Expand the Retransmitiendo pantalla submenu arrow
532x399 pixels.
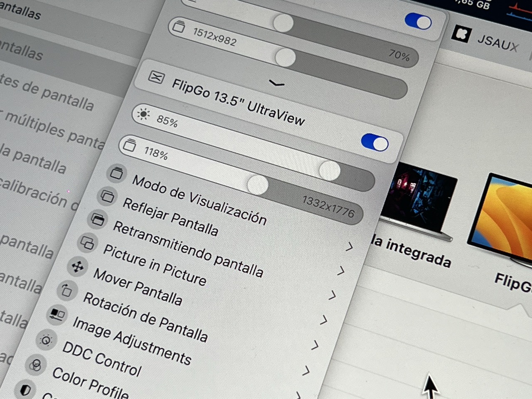pos(332,296)
